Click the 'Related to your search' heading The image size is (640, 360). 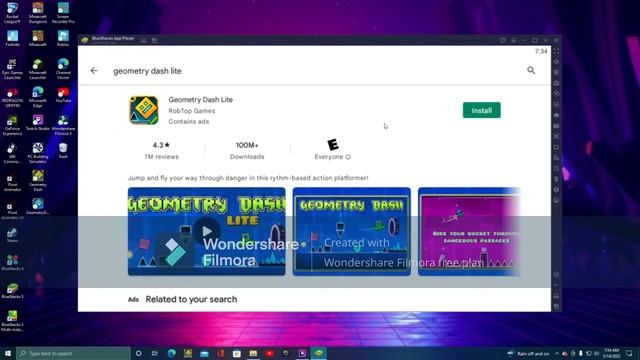pyautogui.click(x=191, y=299)
